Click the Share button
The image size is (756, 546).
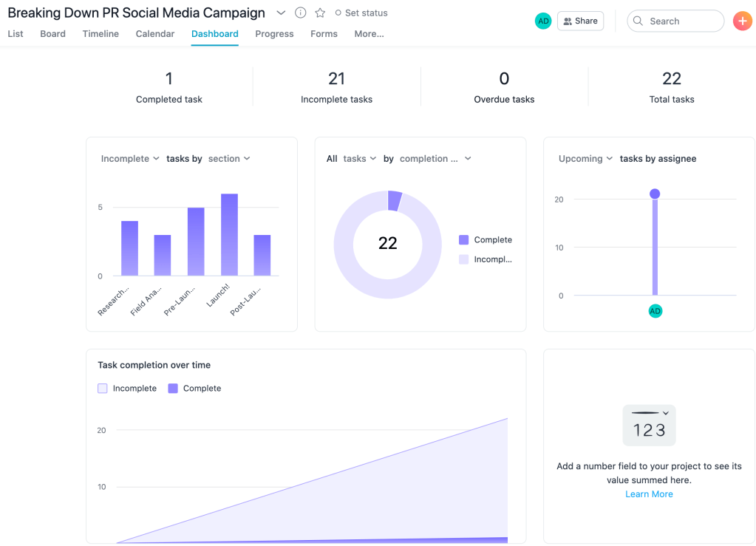(580, 21)
